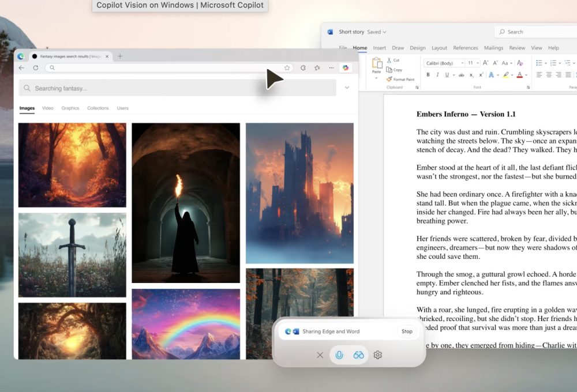Click the Word app icon in title bar
Screen dimensions: 577x392
330,32
